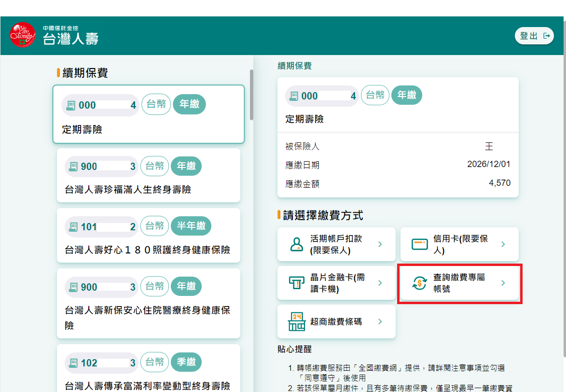Screen dimensions: 566x392
Task: Open 台灣人壽珍福滿人生終身壽險 policy card
Action: [148, 175]
